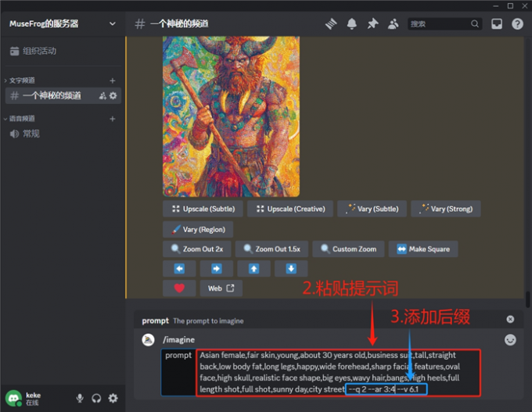The width and height of the screenshot is (532, 412).
Task: Click the /imagine command text
Action: click(179, 340)
